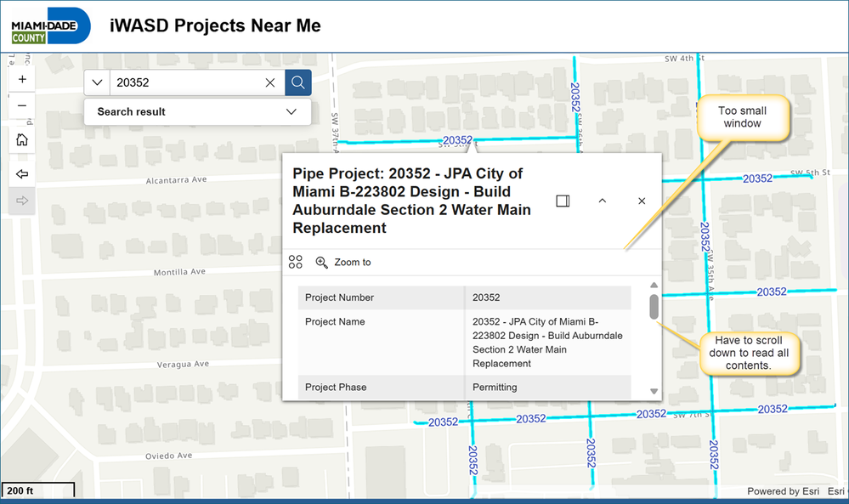Screen dimensions: 849x504
Task: Click the scroll up arrow in popup
Action: [x=654, y=286]
